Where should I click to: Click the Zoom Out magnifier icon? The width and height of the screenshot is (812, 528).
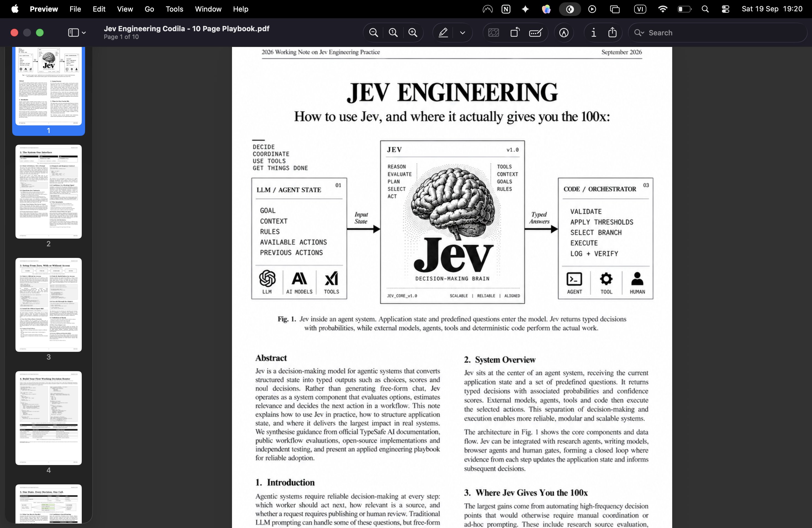(374, 33)
